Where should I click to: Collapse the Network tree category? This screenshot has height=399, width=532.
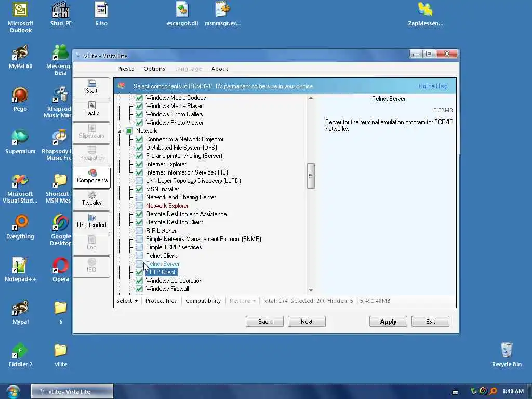(119, 131)
